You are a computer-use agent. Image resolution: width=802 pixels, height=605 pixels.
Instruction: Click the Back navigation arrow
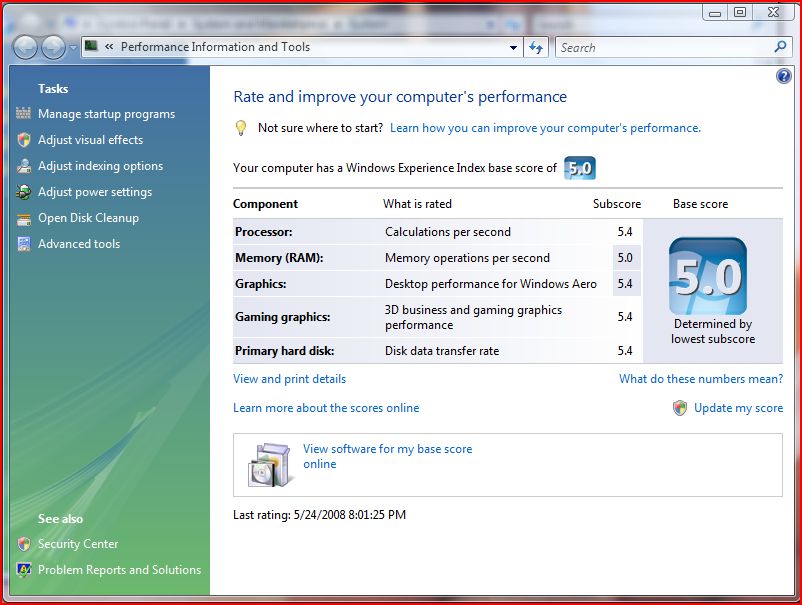click(x=25, y=48)
